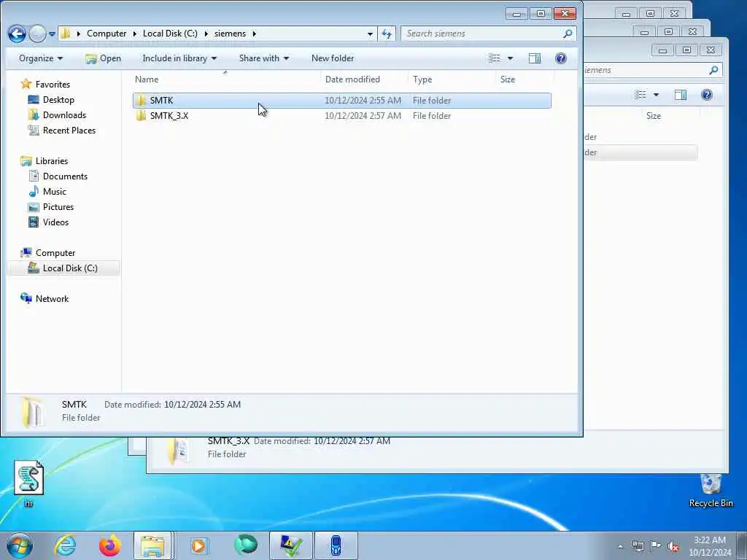The height and width of the screenshot is (560, 747).
Task: Click the Computer breadcrumb in address bar
Action: coord(107,34)
